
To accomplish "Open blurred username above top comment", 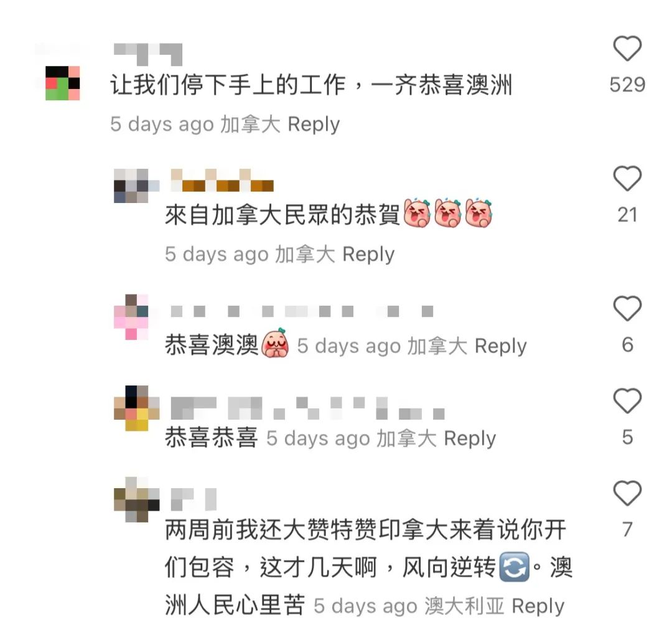I will pos(148,54).
